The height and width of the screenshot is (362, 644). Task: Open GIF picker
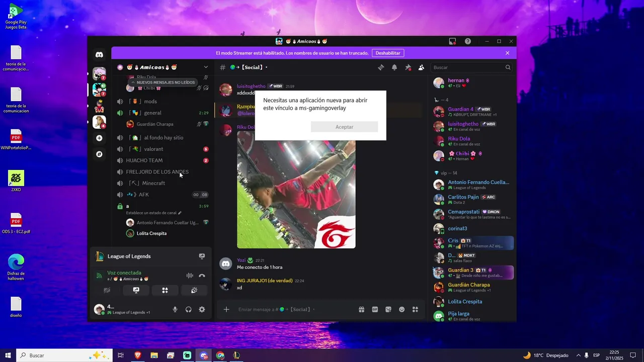click(375, 310)
